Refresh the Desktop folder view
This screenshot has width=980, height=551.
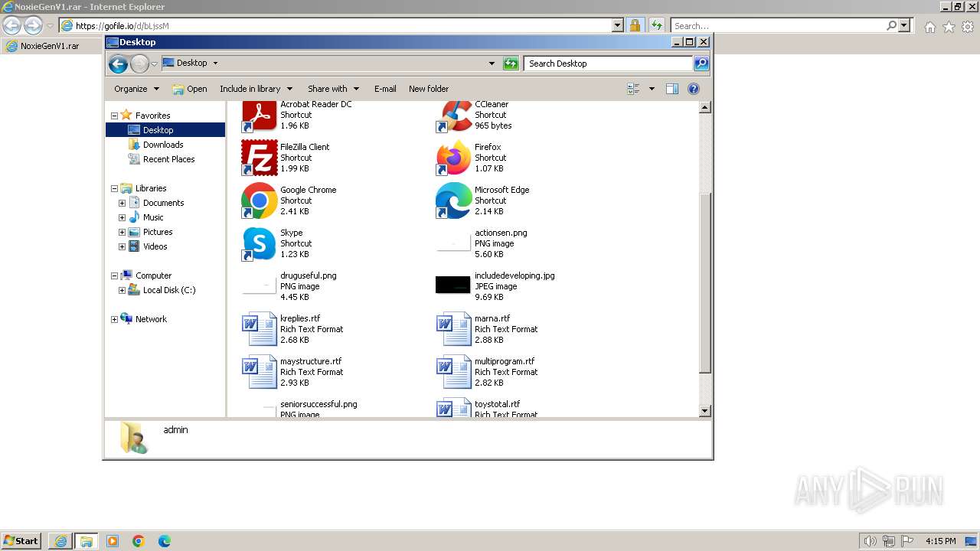tap(511, 64)
